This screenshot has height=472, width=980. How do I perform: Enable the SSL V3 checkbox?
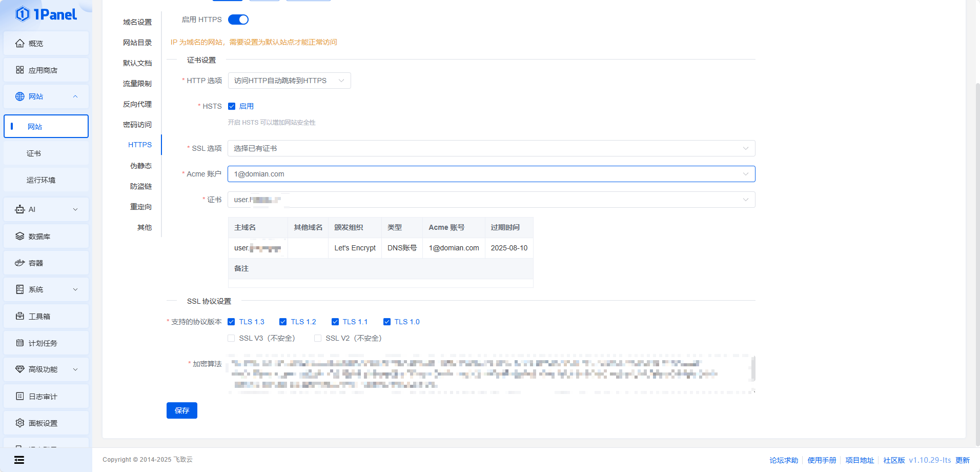click(232, 338)
